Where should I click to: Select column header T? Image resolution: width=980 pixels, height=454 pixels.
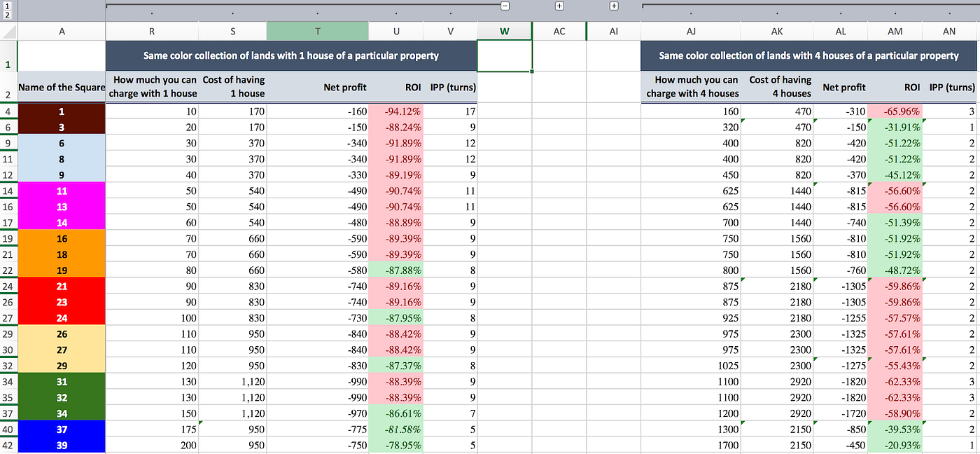pyautogui.click(x=317, y=31)
